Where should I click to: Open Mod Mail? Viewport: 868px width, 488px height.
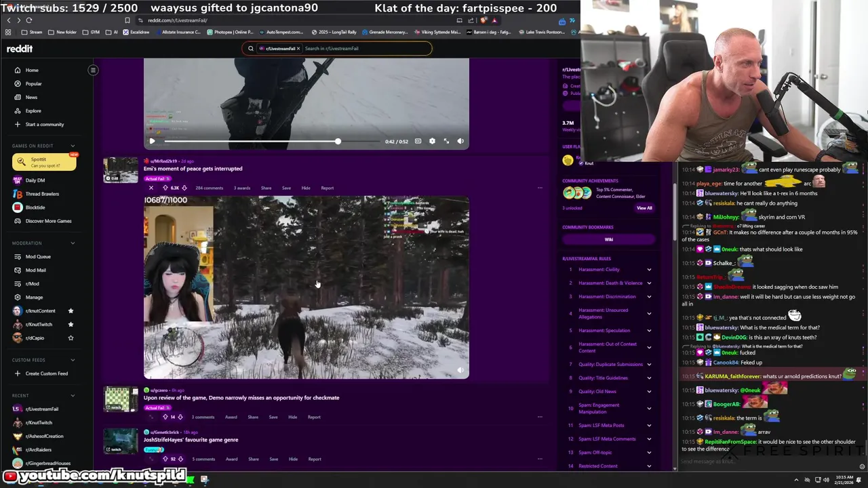coord(36,270)
